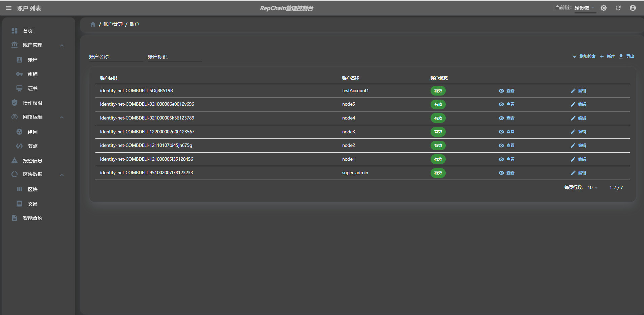Click the super_admin account name cell
Screen dimensions: 644x315
(355, 173)
